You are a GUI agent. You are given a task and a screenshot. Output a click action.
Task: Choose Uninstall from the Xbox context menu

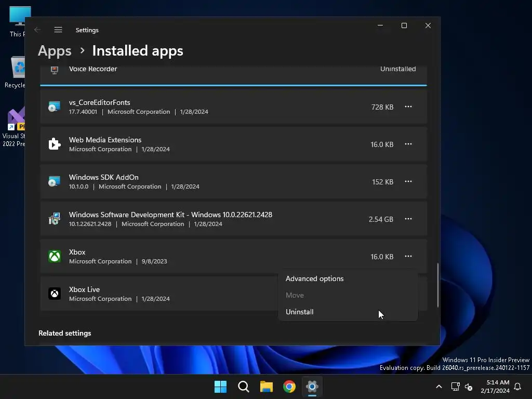(348, 312)
